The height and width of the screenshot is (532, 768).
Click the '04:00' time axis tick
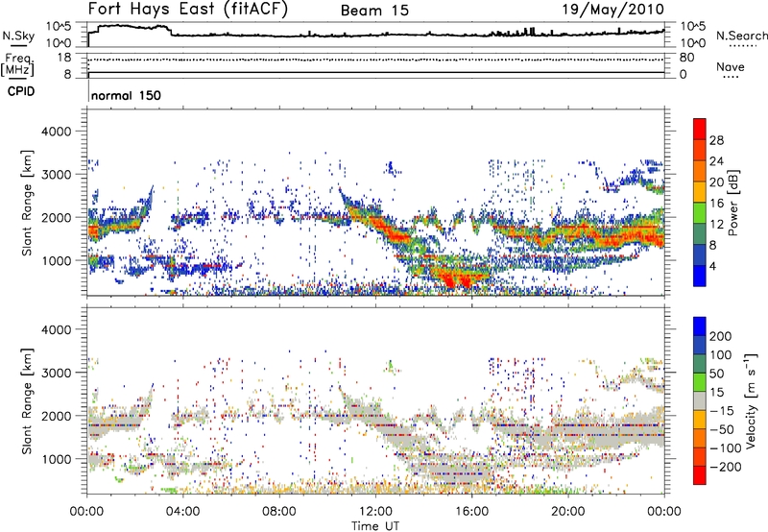[x=182, y=512]
